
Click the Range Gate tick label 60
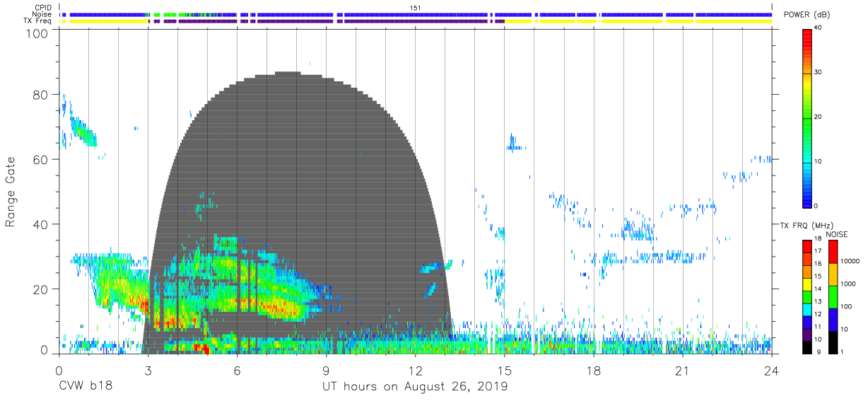coord(41,160)
